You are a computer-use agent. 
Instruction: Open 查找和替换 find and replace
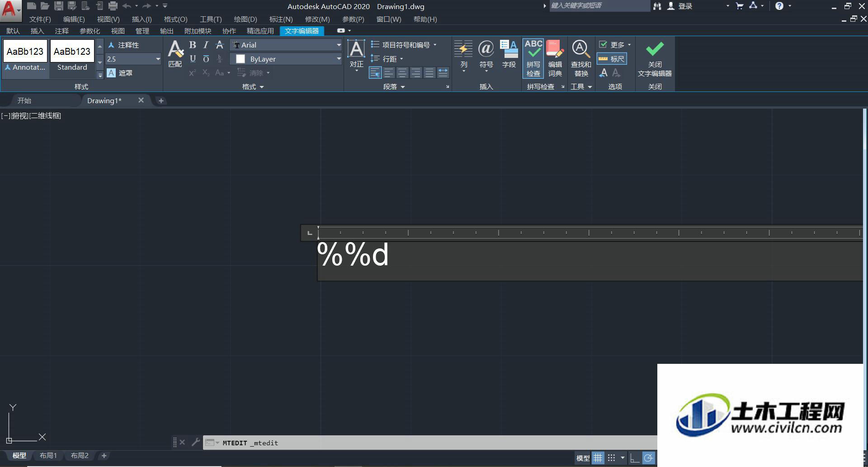coord(581,58)
